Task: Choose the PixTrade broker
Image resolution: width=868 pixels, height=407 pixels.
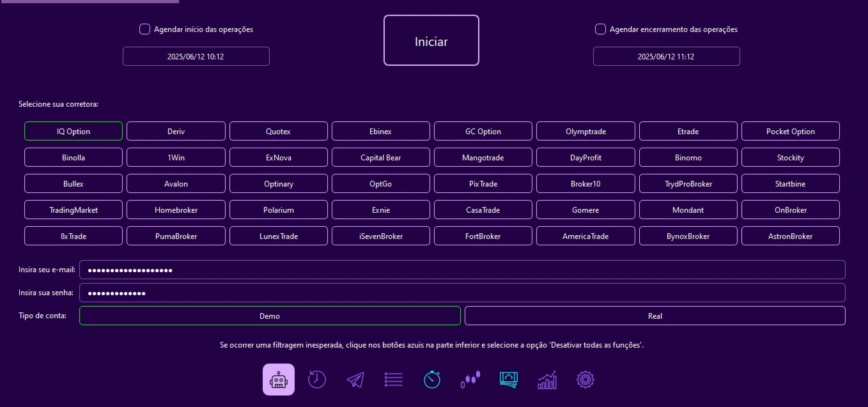Action: 483,183
